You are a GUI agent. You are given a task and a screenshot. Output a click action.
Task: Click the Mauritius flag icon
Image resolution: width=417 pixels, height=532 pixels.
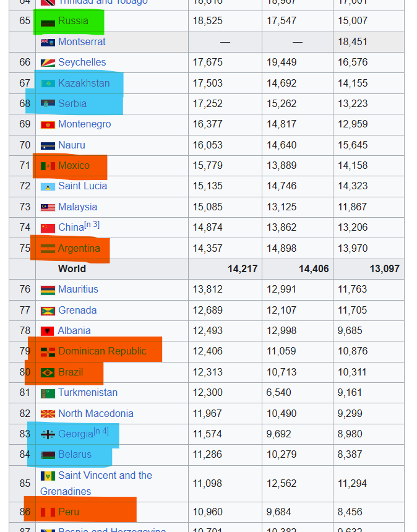pos(48,290)
